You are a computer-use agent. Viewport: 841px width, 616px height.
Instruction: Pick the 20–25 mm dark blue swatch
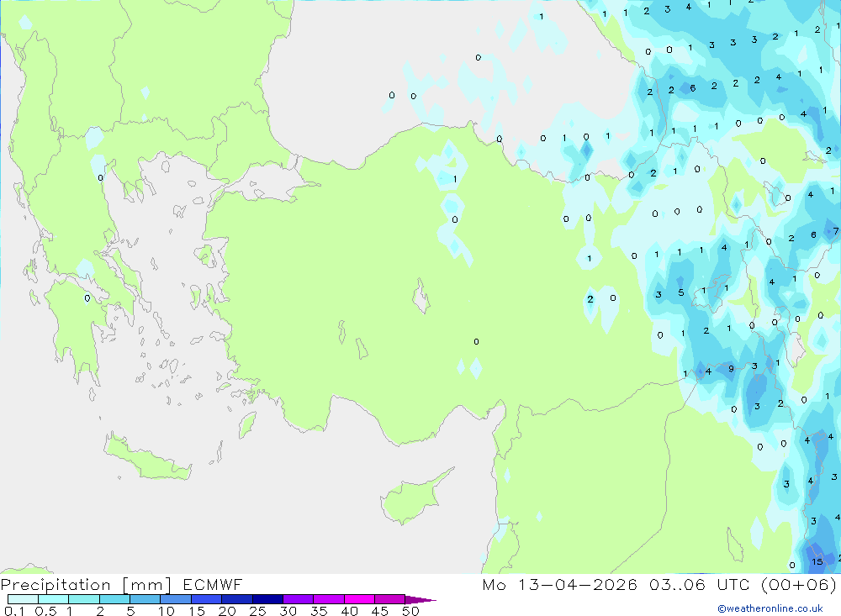pyautogui.click(x=236, y=599)
